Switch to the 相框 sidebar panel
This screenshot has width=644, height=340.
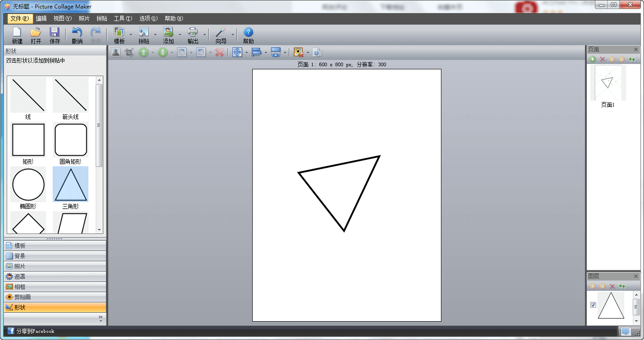pyautogui.click(x=55, y=287)
